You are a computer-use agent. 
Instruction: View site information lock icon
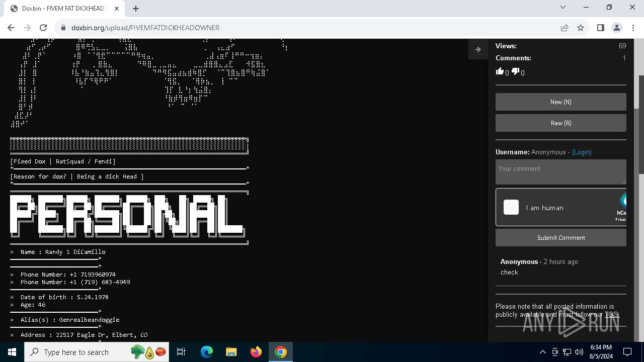63,28
